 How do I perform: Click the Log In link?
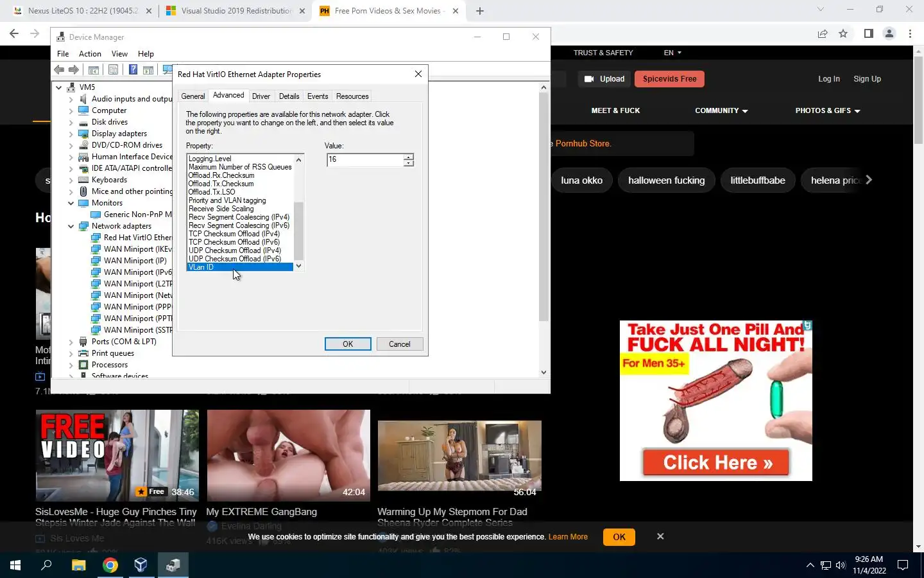coord(828,79)
